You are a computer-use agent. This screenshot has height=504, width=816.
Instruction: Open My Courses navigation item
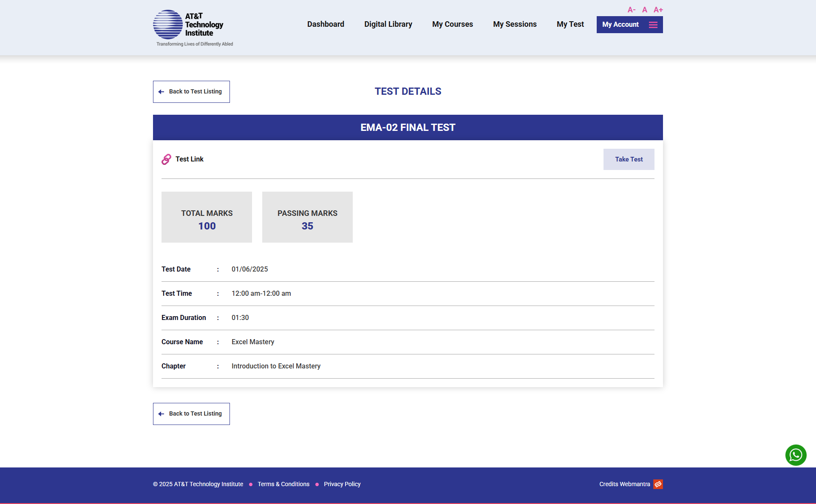pos(452,24)
